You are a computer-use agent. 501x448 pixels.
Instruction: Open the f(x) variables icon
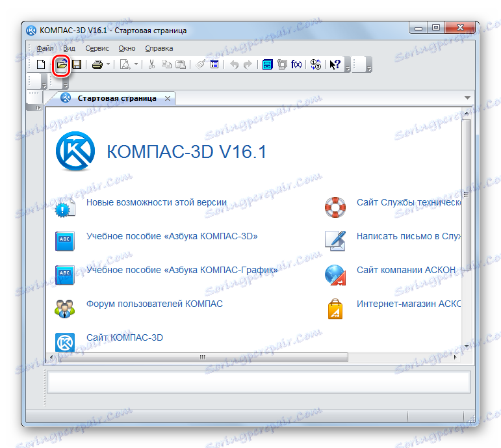[x=296, y=64]
